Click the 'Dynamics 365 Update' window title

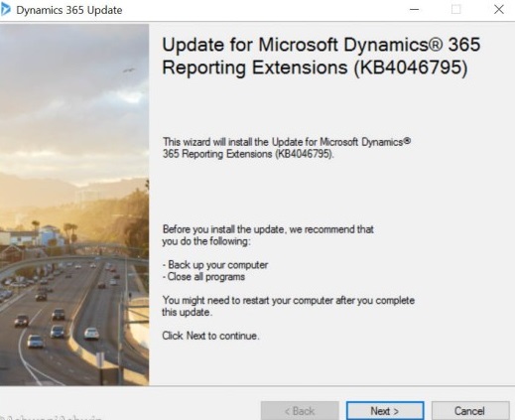coord(69,10)
